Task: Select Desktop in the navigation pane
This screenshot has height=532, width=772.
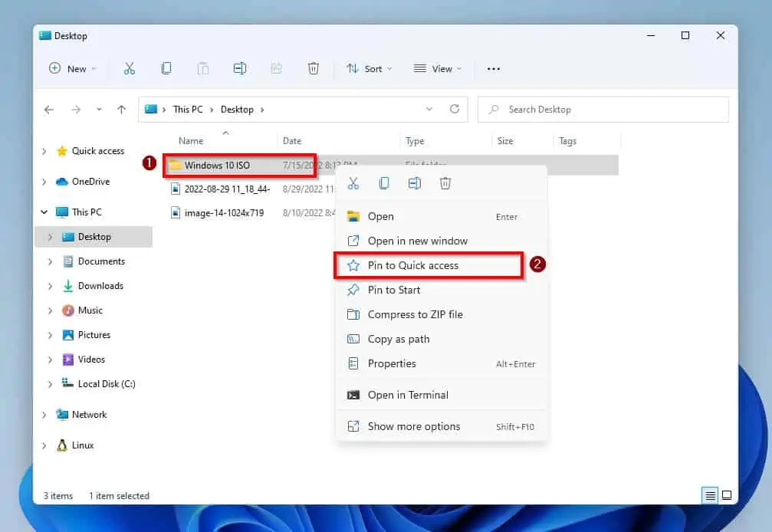Action: click(94, 237)
